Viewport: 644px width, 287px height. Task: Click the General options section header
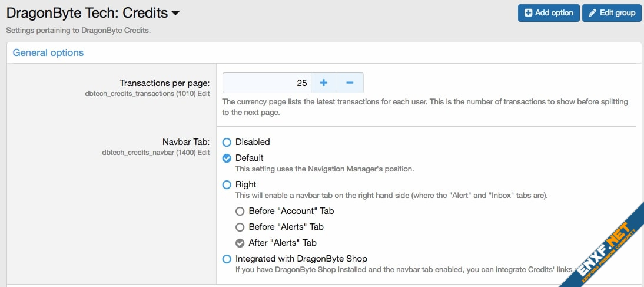[48, 52]
